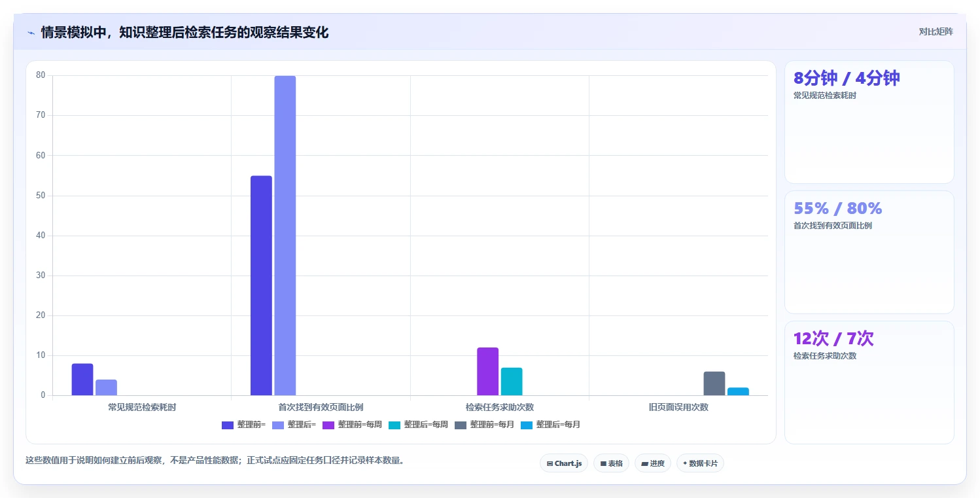Click the 对比矩阵 label in the header
The width and height of the screenshot is (980, 498).
(x=936, y=32)
